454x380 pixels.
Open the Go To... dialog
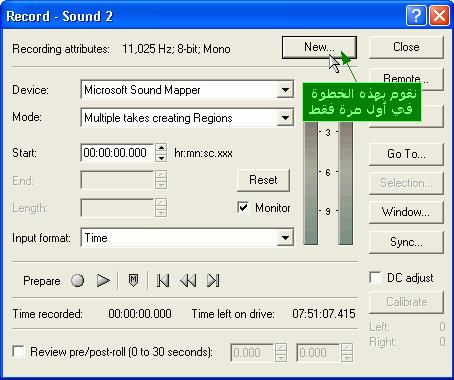tap(406, 154)
